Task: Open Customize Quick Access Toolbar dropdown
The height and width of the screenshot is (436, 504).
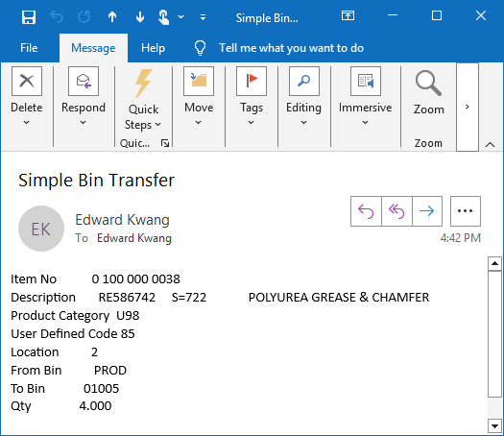Action: pos(203,17)
